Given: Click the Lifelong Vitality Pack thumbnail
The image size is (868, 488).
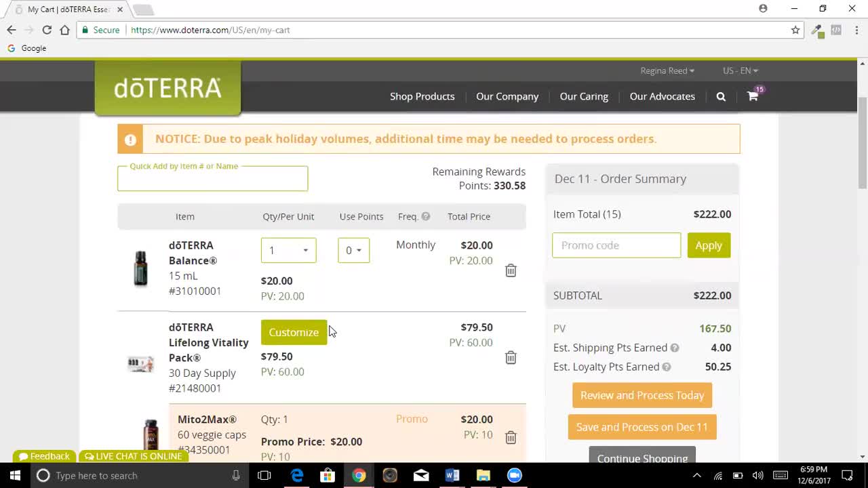Looking at the screenshot, I should (x=140, y=365).
